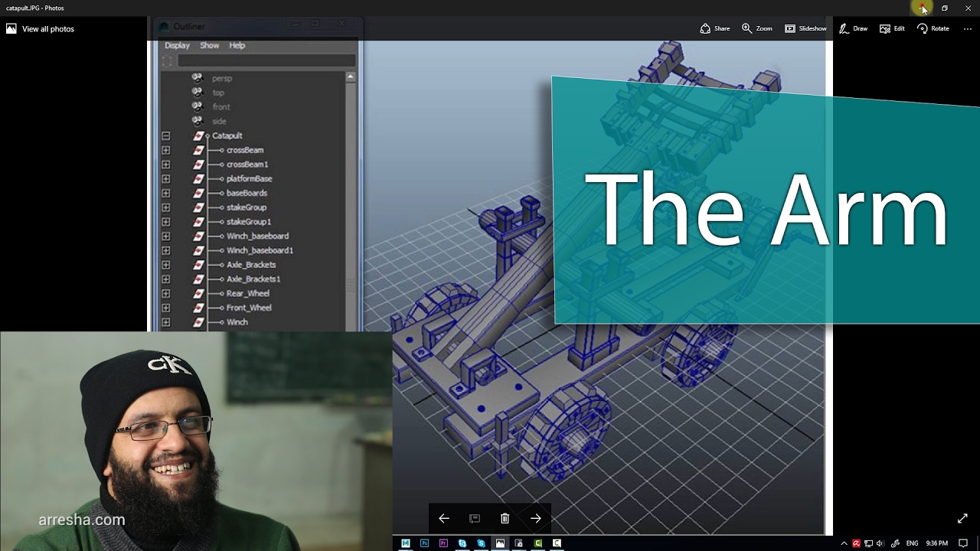980x551 pixels.
Task: Click the Outliner scrollbar up arrow
Action: 351,77
